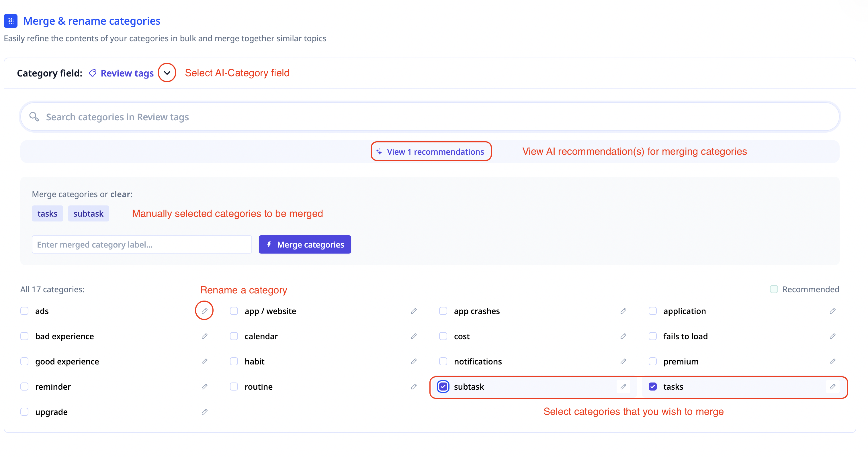Uncheck the subtask category checkbox
868x457 pixels.
(x=443, y=386)
